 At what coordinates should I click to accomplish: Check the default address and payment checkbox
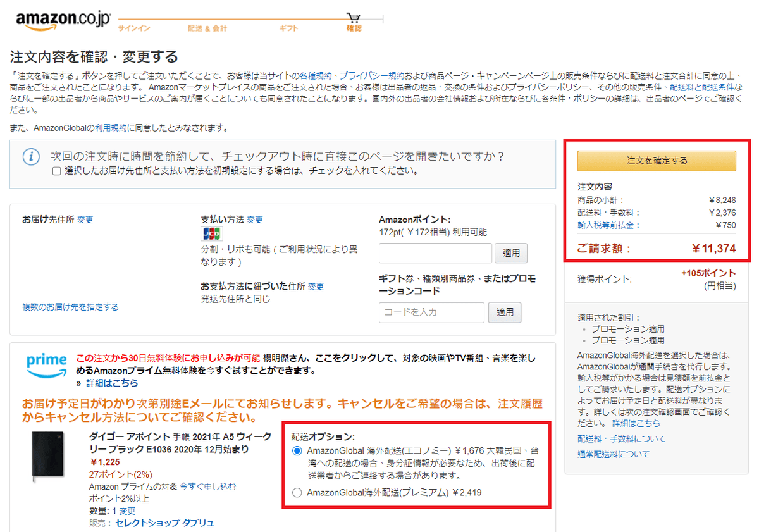(56, 171)
